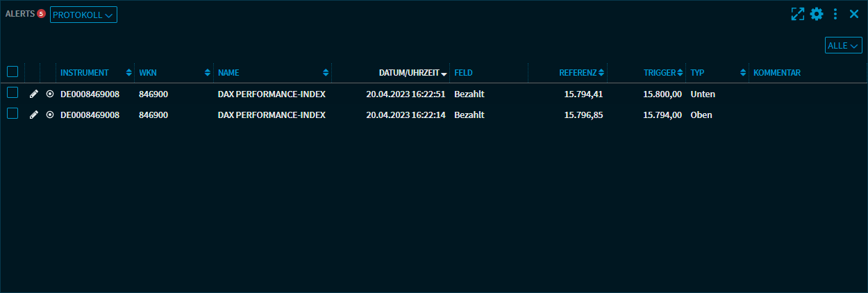Click the red alerts count badge
Viewport: 868px width, 293px height.
coord(41,14)
